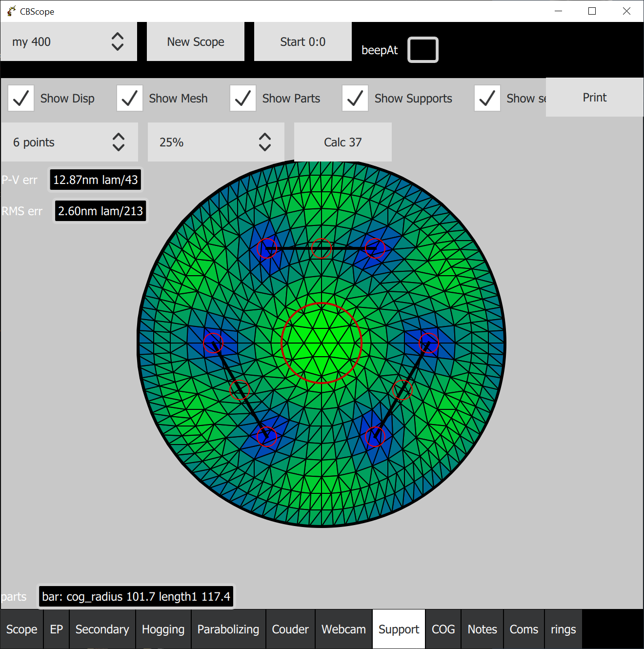Select the Support tab

399,629
